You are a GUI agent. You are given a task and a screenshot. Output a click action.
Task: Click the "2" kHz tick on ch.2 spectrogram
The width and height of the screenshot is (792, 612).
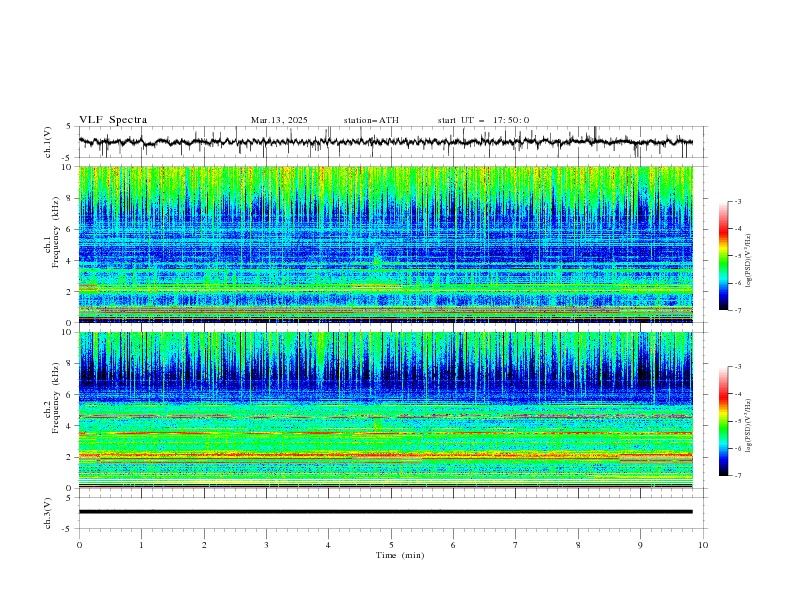70,457
